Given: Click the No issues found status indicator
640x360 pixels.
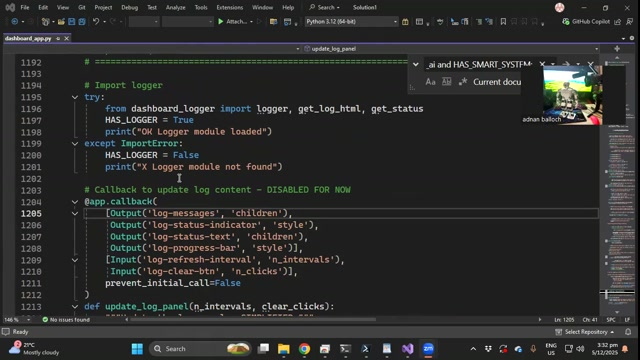Looking at the screenshot, I should (66, 320).
